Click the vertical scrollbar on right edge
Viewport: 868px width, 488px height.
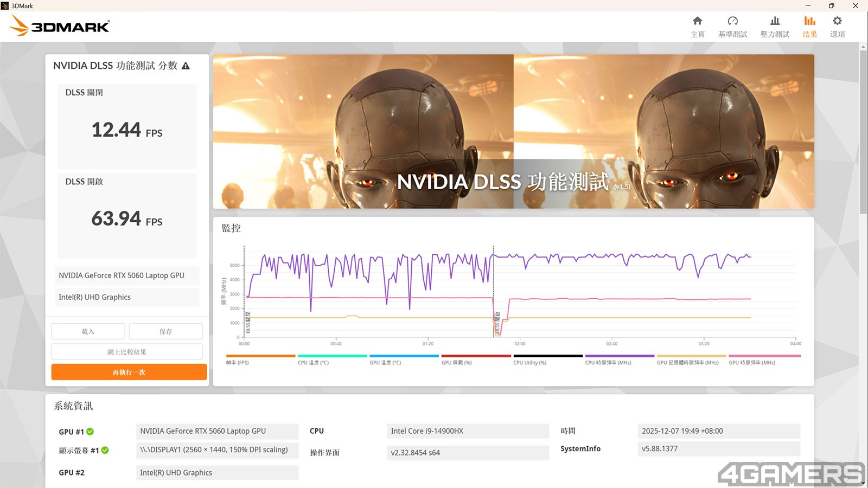[x=863, y=130]
